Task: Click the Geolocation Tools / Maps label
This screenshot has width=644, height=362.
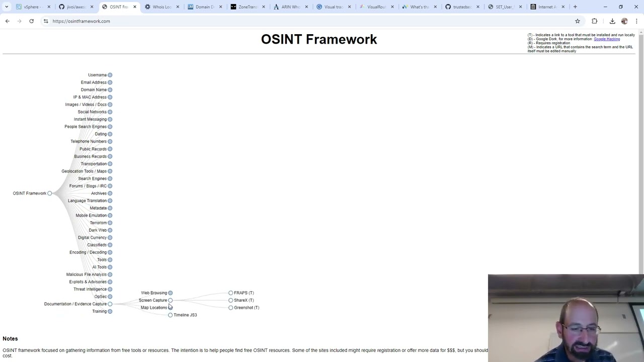Action: click(x=84, y=171)
